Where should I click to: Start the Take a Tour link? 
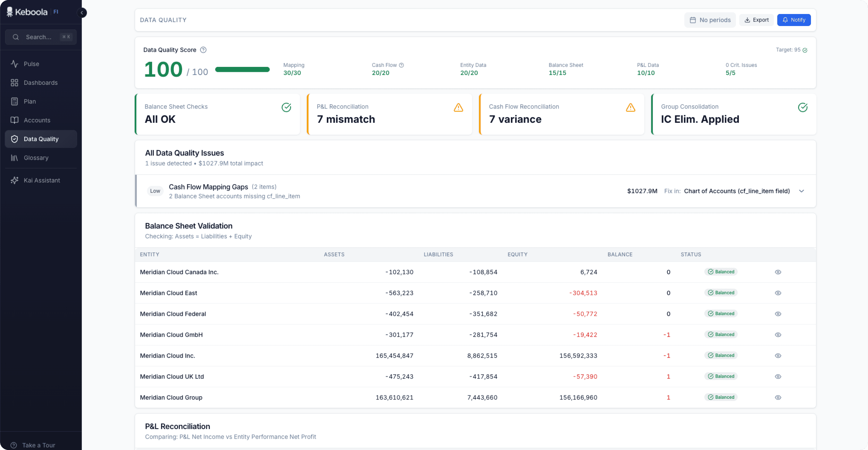[x=33, y=445]
